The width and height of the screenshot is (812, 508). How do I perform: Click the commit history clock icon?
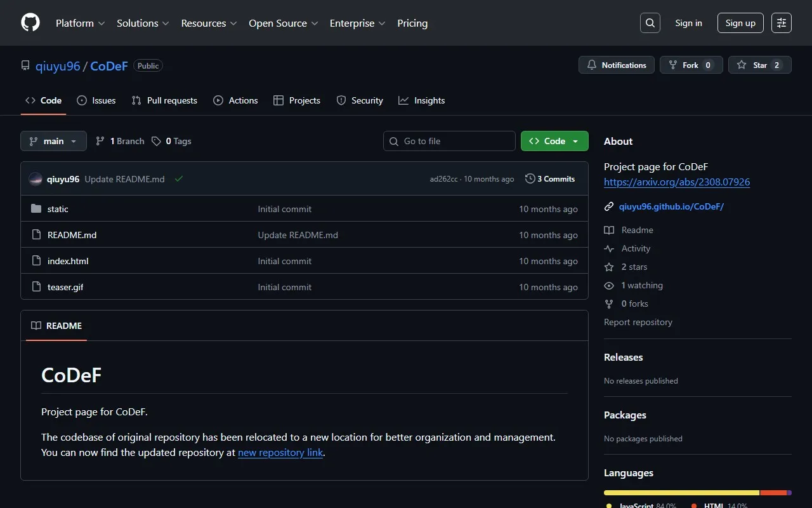530,179
